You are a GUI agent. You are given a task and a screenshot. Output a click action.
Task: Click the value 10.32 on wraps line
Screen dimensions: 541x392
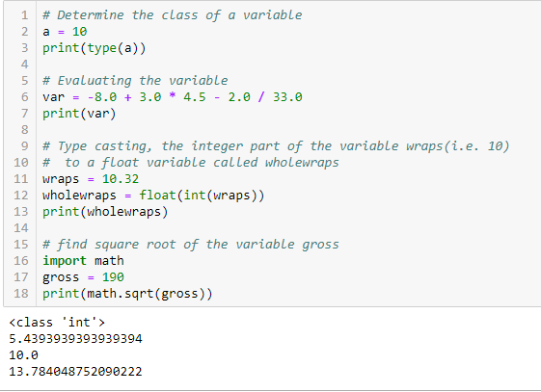click(121, 179)
